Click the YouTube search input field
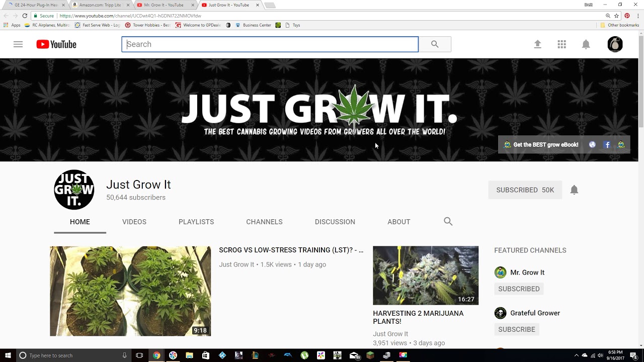Image resolution: width=644 pixels, height=362 pixels. (x=270, y=44)
